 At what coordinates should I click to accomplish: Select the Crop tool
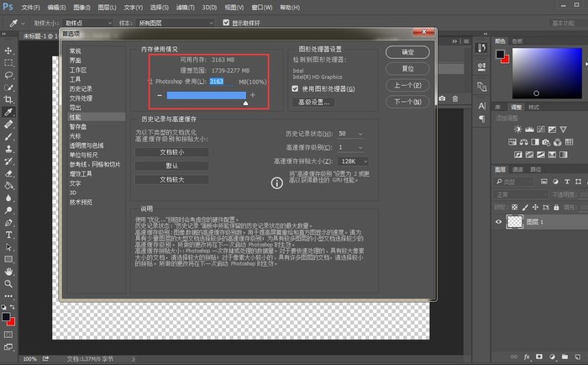(8, 99)
